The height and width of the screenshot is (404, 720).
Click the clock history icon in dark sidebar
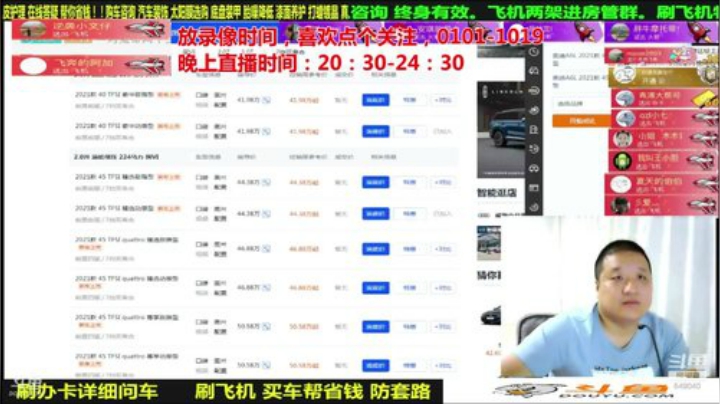coord(534,52)
